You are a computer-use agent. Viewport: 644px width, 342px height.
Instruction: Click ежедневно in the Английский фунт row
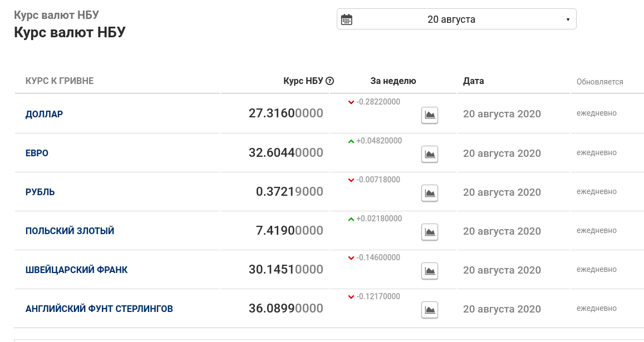[x=596, y=308]
